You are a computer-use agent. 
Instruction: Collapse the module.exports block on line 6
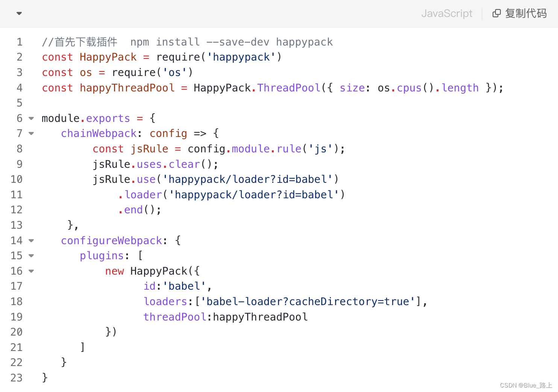tap(31, 118)
